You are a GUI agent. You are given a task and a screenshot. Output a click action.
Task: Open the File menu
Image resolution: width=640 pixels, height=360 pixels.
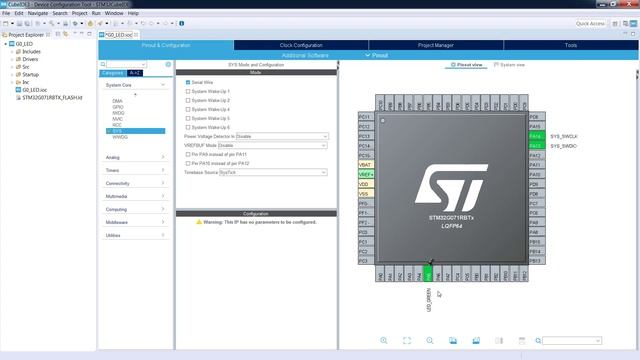[x=6, y=13]
